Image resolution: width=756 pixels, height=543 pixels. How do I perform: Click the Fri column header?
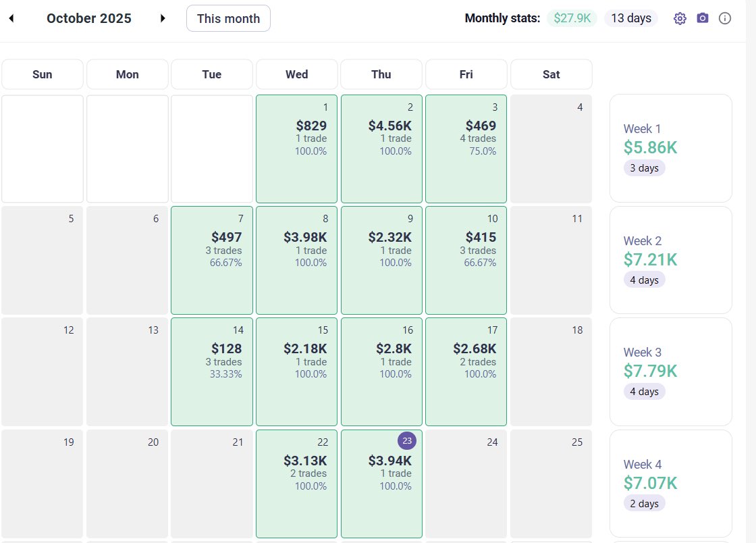point(466,74)
